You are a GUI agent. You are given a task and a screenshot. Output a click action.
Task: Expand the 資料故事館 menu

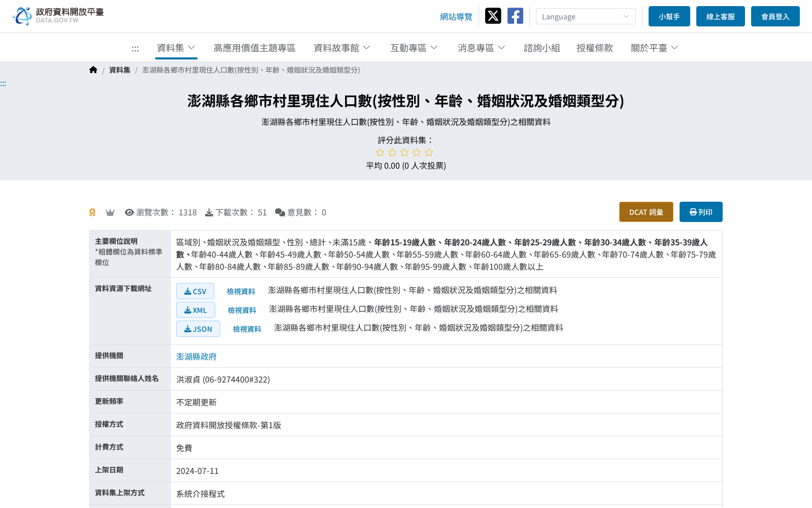pos(342,48)
